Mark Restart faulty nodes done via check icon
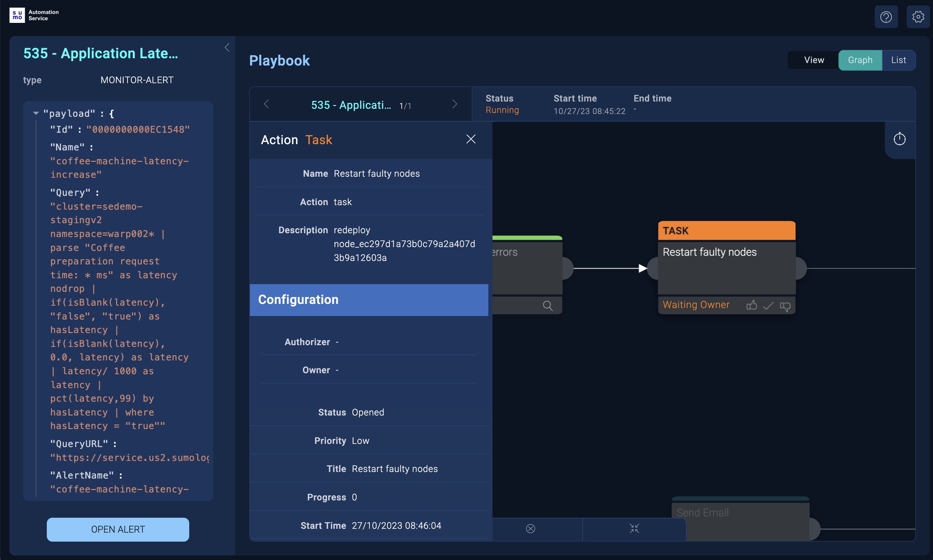 (768, 305)
